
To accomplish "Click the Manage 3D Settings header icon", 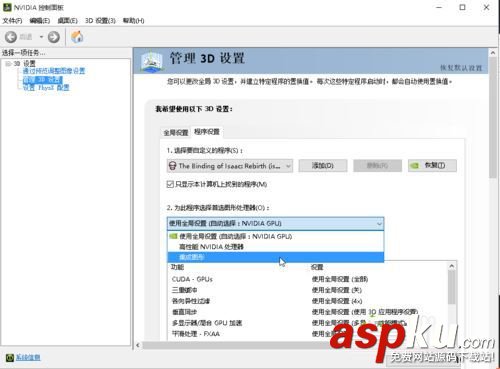I will 152,61.
